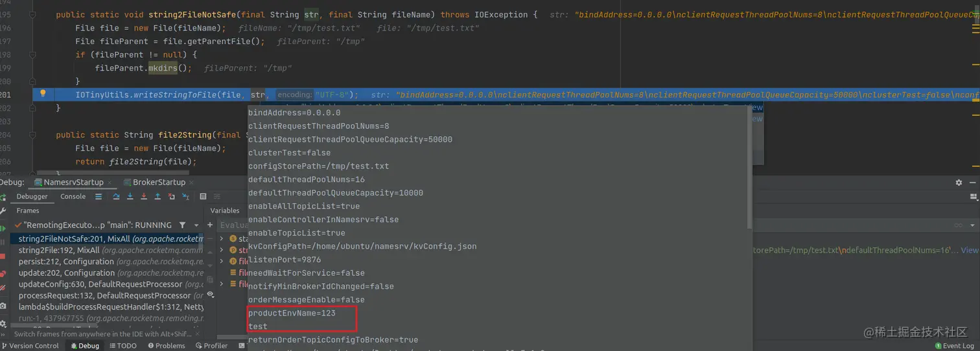This screenshot has height=351, width=980.
Task: Click the green Resume Program icon
Action: click(x=3, y=228)
